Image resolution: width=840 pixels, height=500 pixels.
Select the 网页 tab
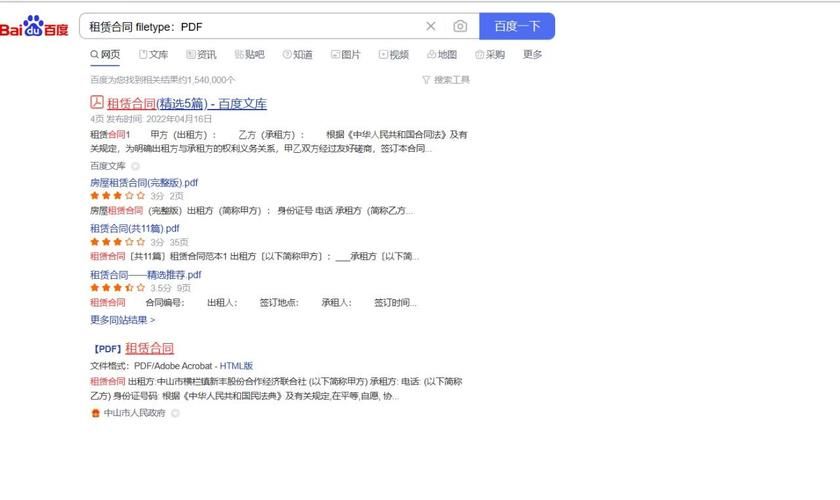(105, 55)
